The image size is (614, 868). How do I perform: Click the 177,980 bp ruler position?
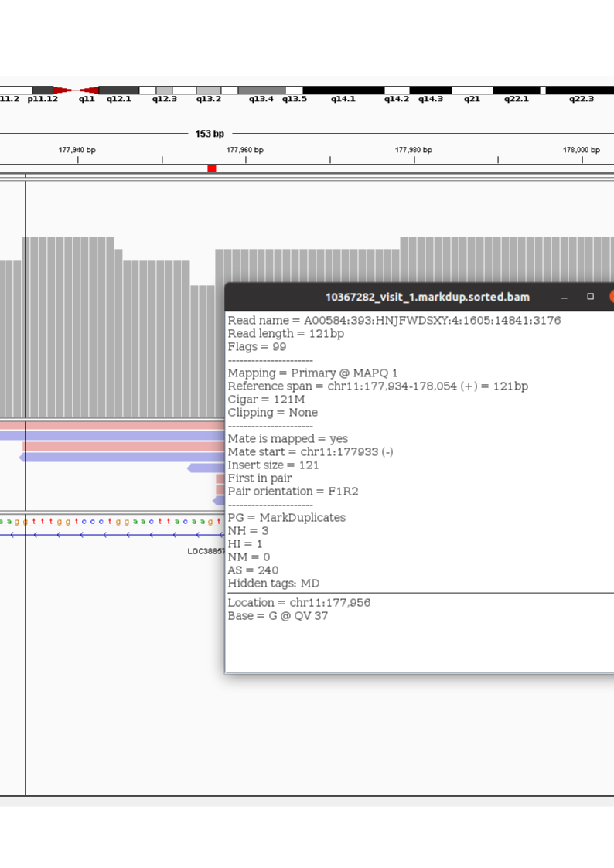pos(414,159)
